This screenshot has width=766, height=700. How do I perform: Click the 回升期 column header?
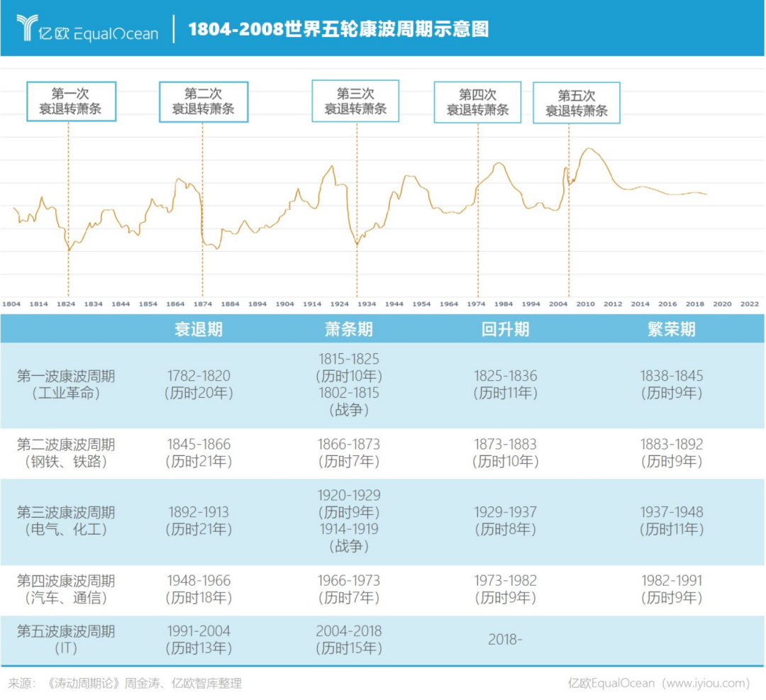[x=505, y=329]
